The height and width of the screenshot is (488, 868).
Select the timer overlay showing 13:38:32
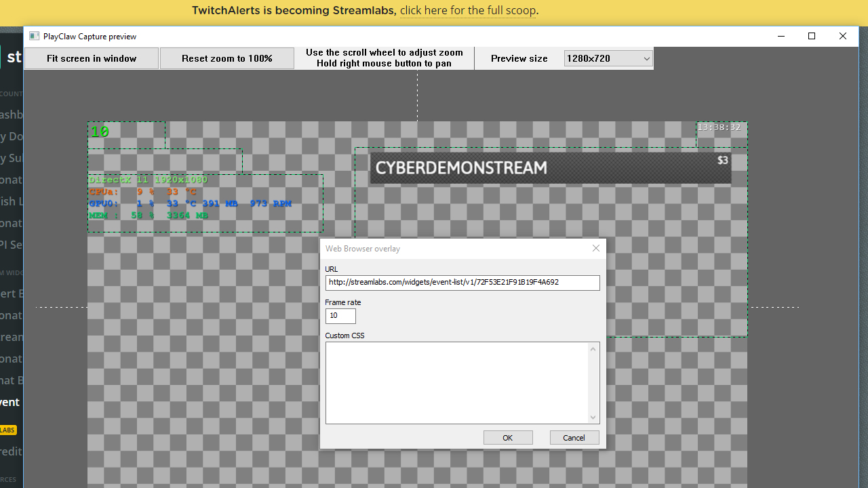click(x=719, y=127)
